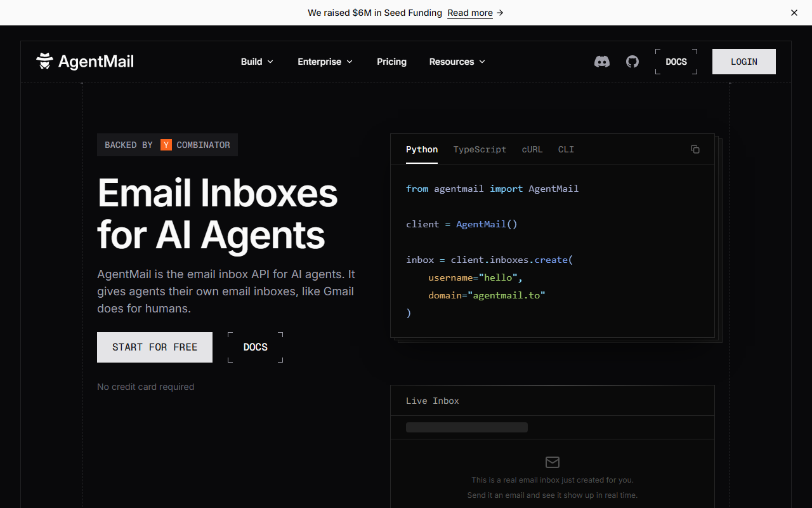Copy the code snippet with the copy icon
Viewport: 812px width, 508px height.
point(695,149)
